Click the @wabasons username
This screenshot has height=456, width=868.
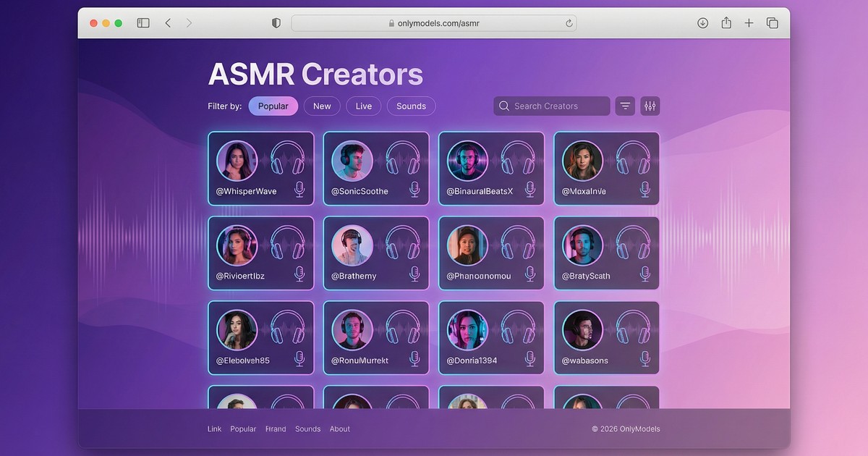pyautogui.click(x=585, y=360)
